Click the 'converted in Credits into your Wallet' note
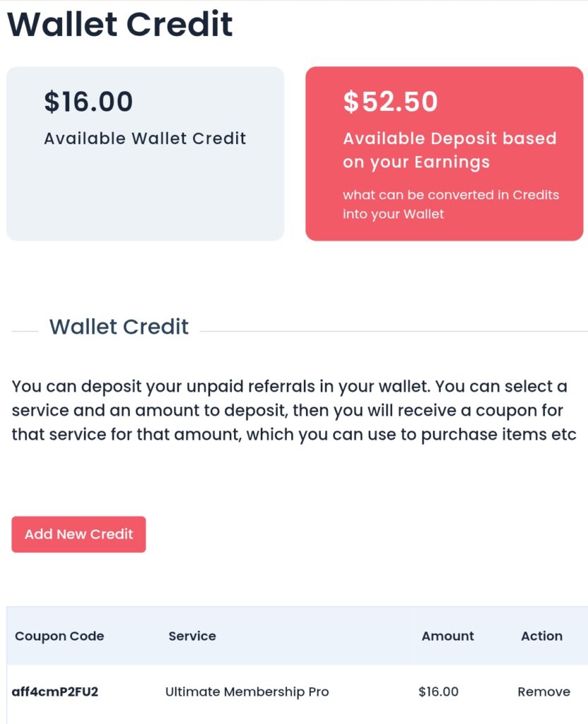 coord(451,204)
